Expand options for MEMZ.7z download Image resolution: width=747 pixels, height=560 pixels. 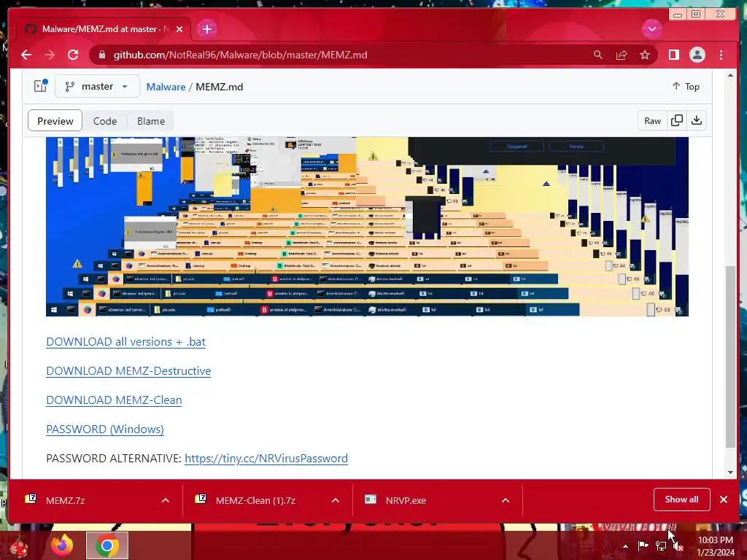(x=166, y=500)
